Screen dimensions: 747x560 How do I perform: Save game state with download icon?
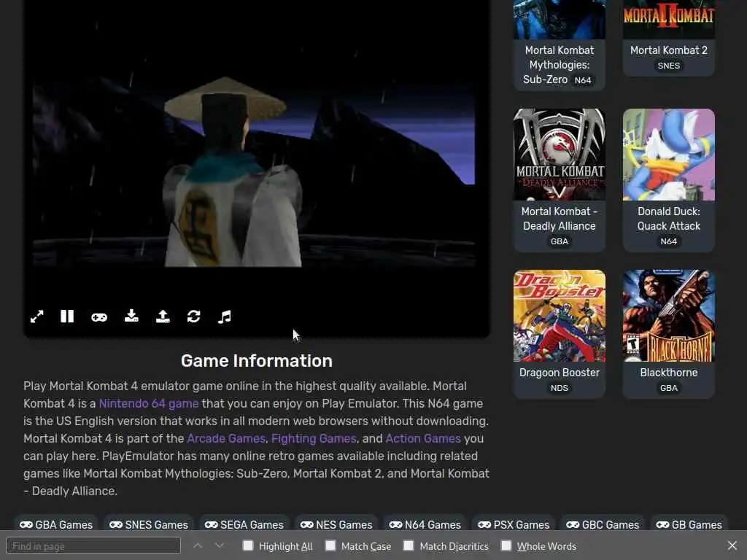131,316
